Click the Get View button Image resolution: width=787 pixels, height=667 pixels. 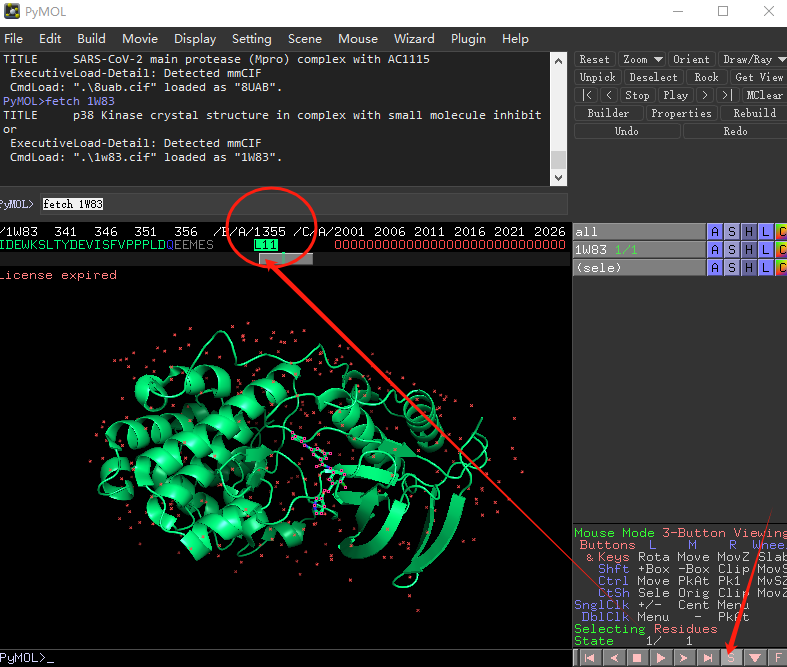pos(759,77)
